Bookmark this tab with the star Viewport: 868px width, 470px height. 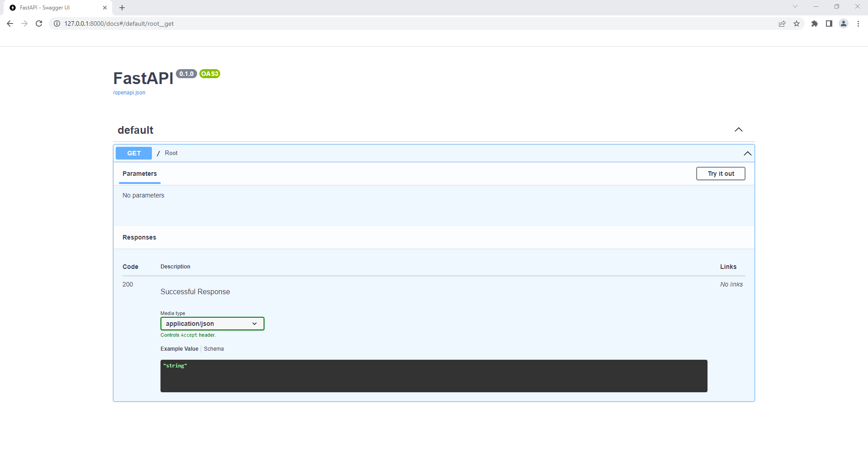click(x=797, y=23)
